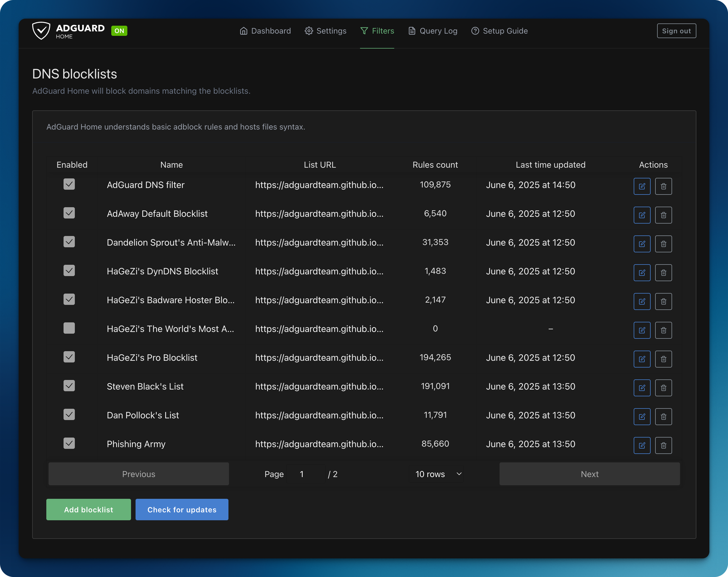This screenshot has width=728, height=577.
Task: Delete HaGeZi's The World's Most A... list
Action: (664, 330)
